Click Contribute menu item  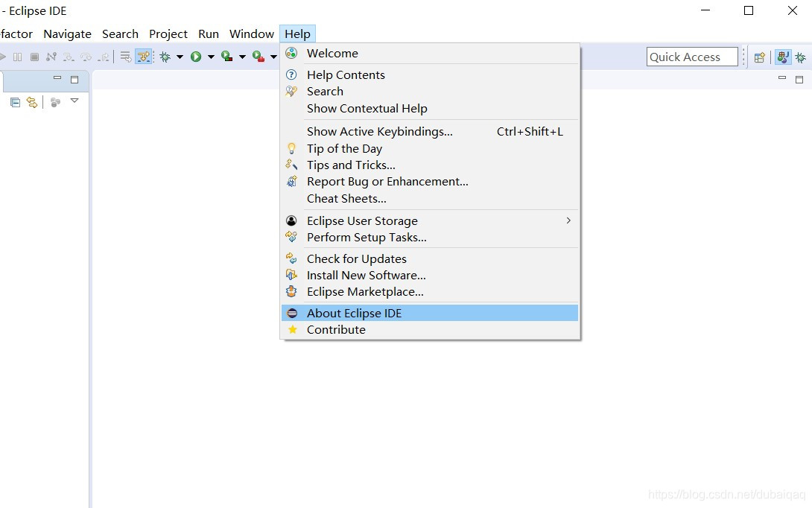[x=430, y=330]
